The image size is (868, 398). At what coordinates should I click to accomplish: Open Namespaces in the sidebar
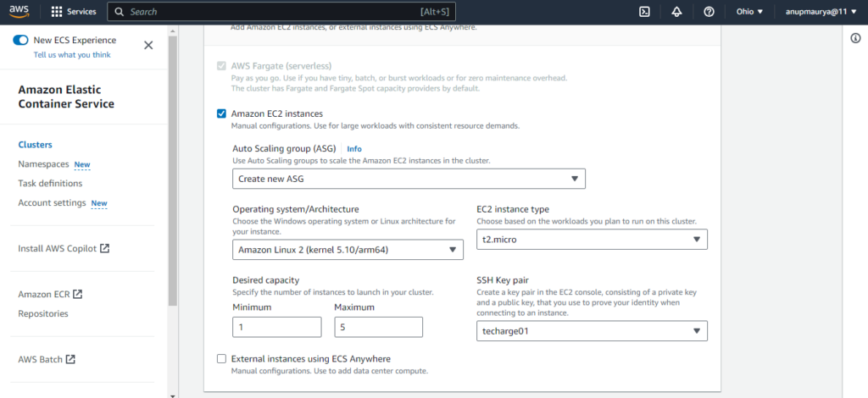point(43,164)
